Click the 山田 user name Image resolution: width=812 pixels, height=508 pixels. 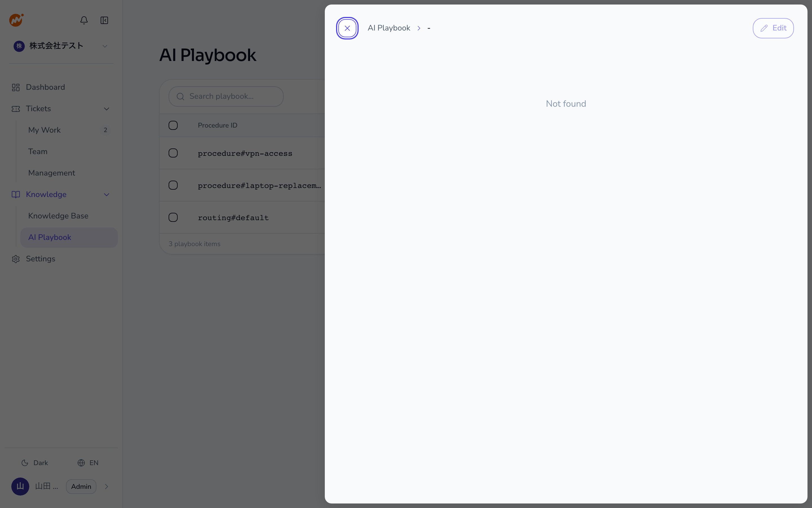click(x=47, y=487)
